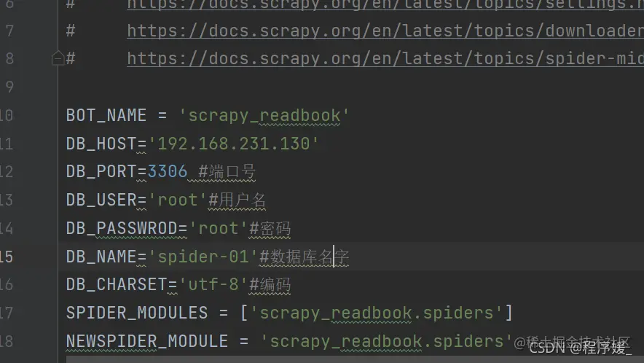Click line number 17 in the gutter
Screen dimensions: 644x363
[7, 313]
